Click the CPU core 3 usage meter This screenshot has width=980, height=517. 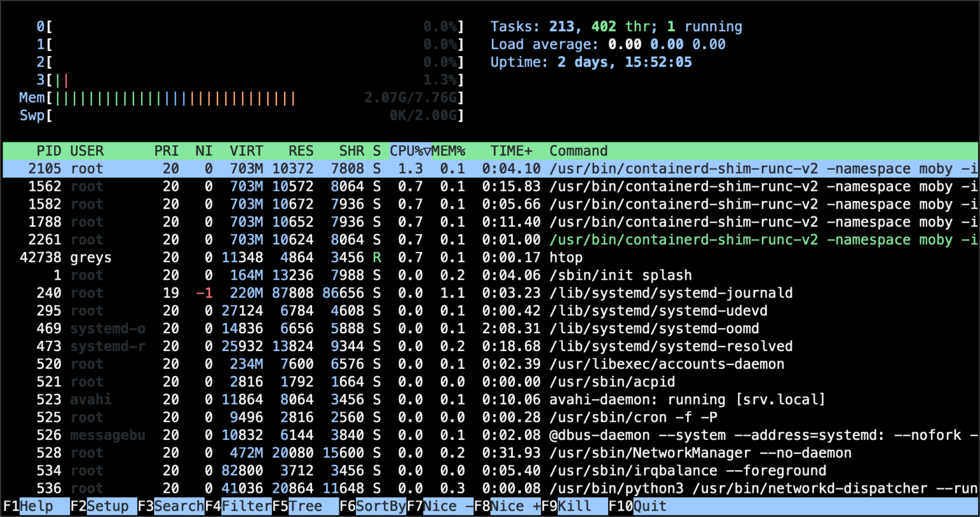[x=191, y=79]
